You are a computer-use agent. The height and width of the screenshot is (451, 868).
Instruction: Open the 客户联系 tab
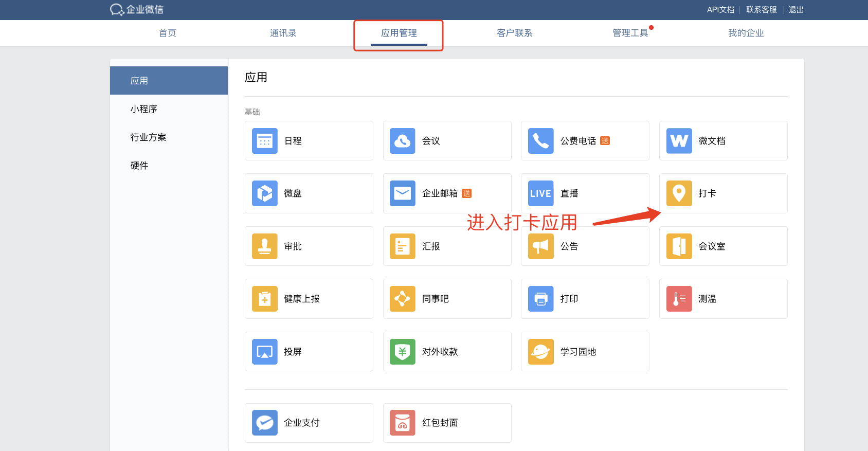pyautogui.click(x=514, y=33)
